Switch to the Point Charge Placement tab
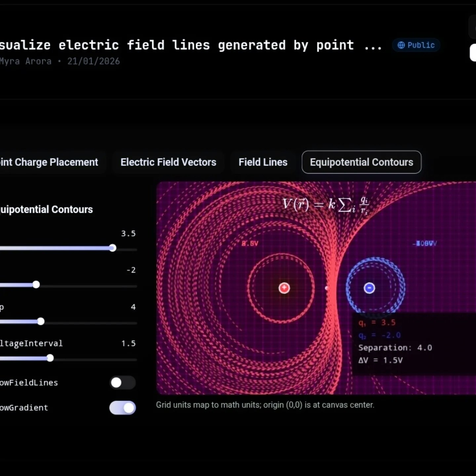This screenshot has height=476, width=476. tap(49, 162)
